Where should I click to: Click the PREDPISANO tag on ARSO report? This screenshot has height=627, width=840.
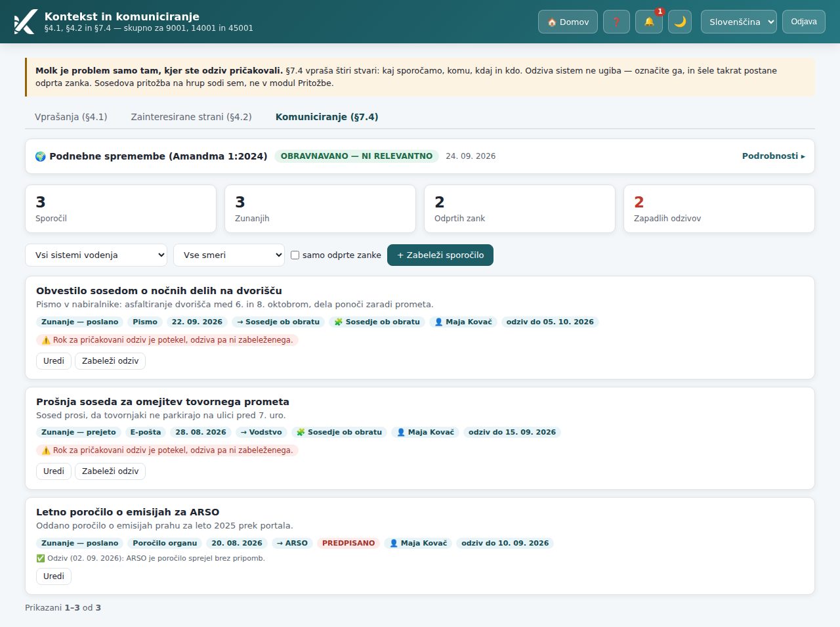[348, 543]
